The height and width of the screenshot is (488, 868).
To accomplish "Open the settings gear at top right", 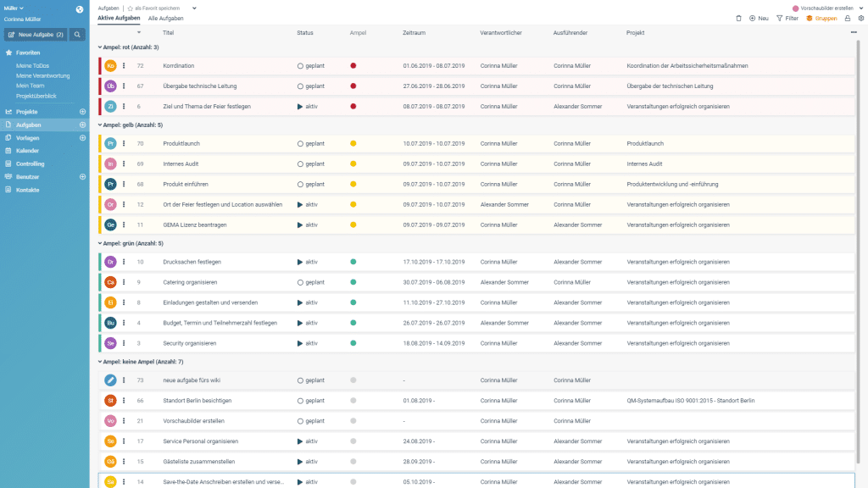I will coord(861,18).
